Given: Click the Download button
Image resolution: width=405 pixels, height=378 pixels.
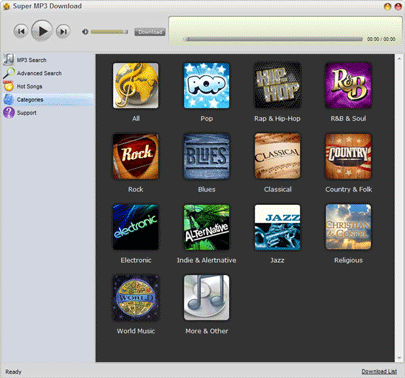Looking at the screenshot, I should (150, 32).
